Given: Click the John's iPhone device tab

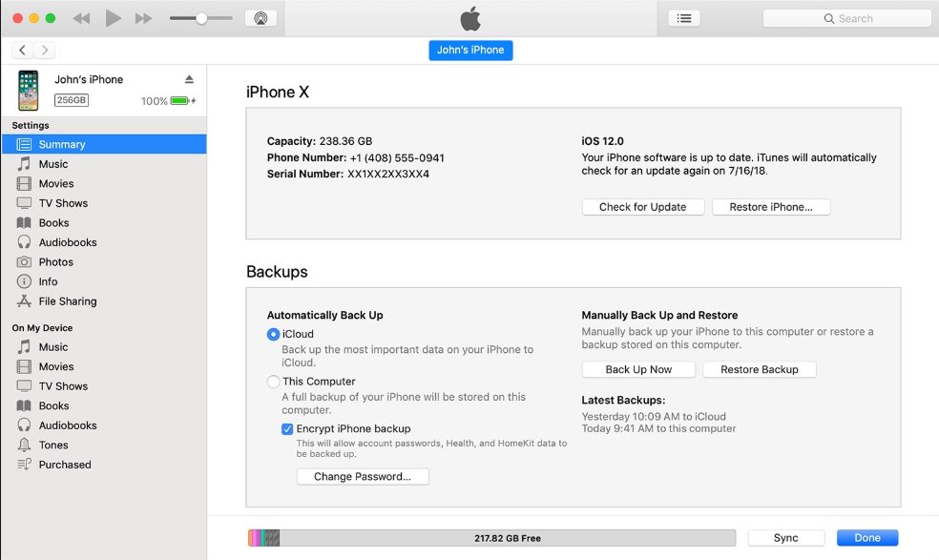Looking at the screenshot, I should [x=470, y=50].
